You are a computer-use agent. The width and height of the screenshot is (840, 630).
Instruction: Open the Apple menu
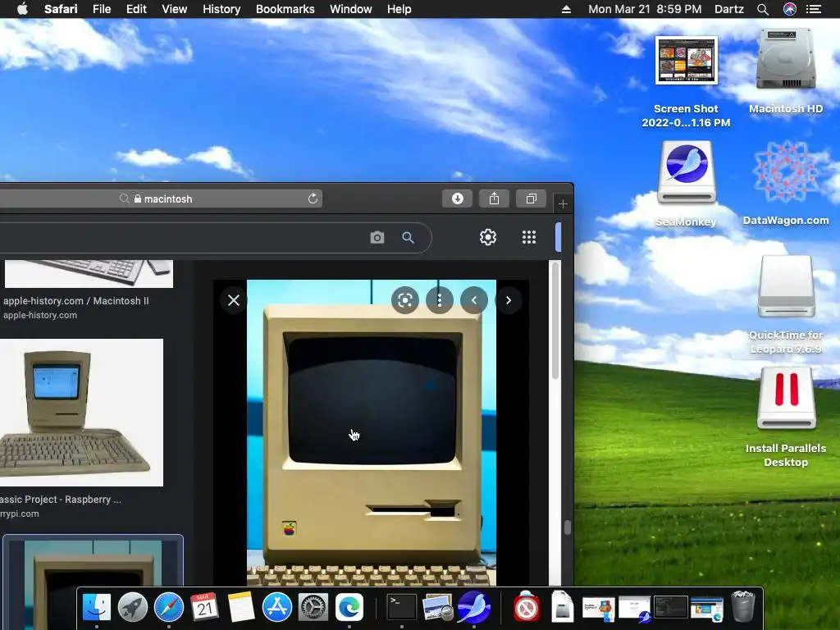[22, 9]
